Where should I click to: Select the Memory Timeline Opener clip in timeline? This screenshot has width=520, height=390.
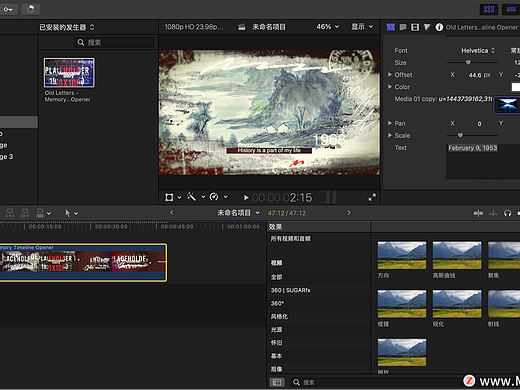[83, 262]
